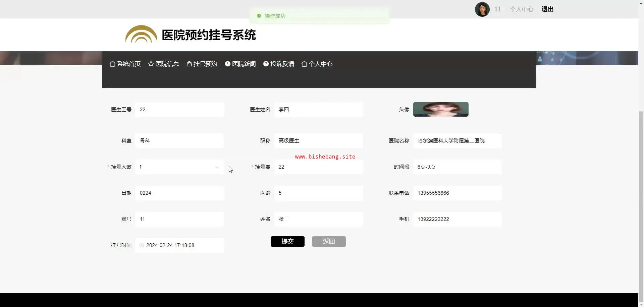Image resolution: width=644 pixels, height=307 pixels.
Task: Click 退出 to log out
Action: [x=547, y=9]
